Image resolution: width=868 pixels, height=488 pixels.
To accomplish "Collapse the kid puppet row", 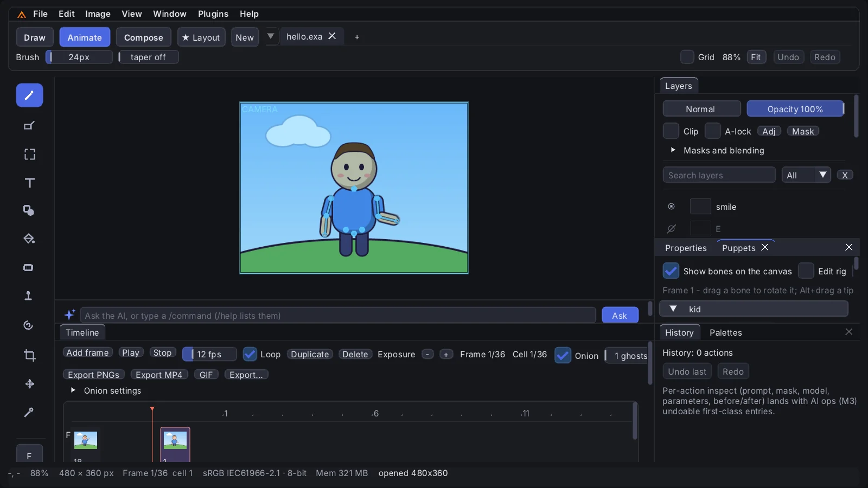I will 673,309.
